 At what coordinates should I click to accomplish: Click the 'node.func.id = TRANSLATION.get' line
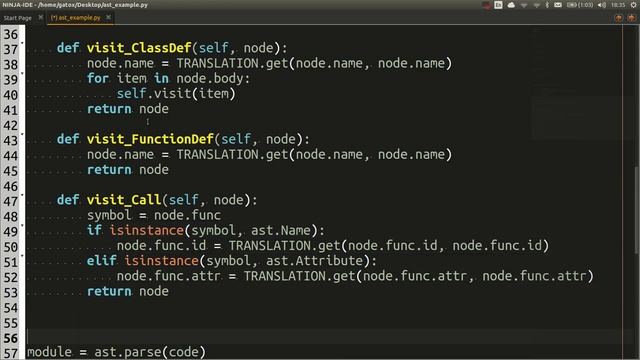333,246
